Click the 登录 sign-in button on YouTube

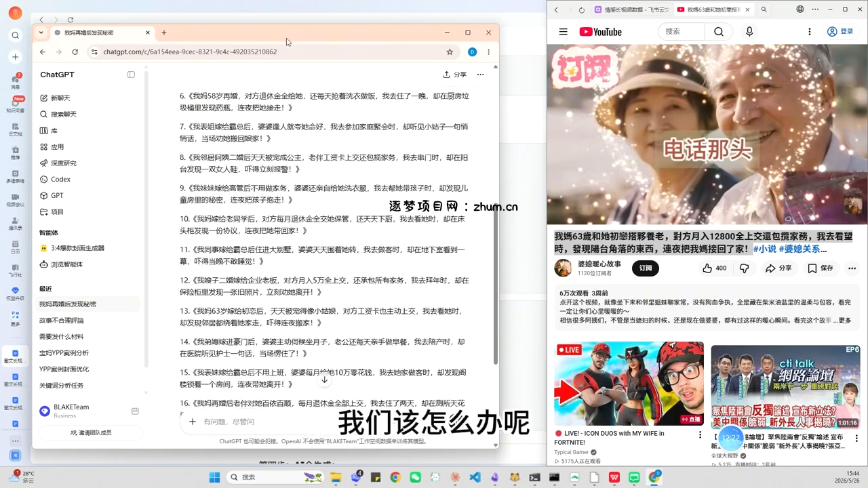[841, 31]
